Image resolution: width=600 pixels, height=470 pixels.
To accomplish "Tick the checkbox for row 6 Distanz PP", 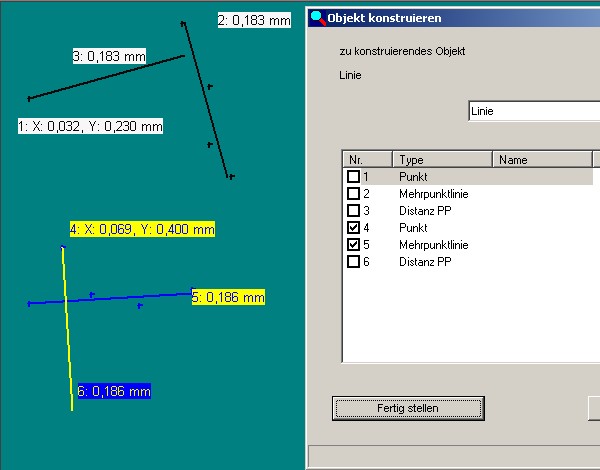I will (353, 261).
